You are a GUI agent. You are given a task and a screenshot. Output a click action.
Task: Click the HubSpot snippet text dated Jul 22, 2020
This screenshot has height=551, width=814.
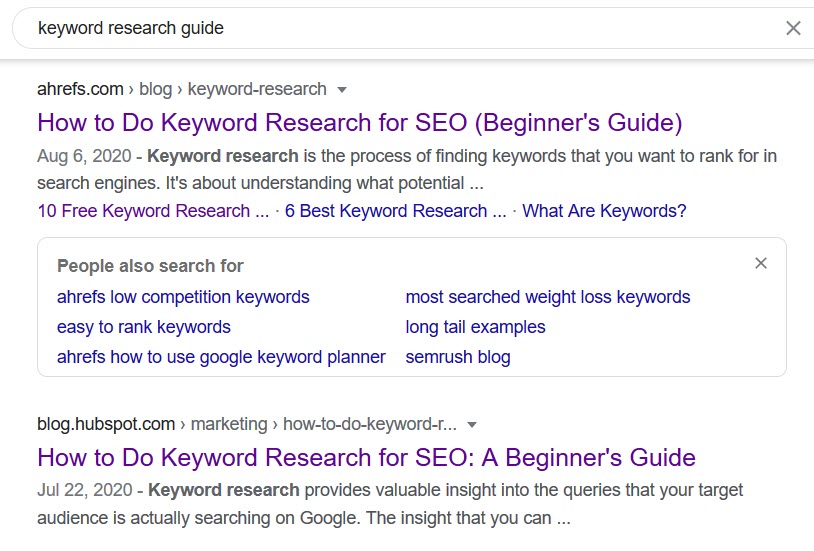390,504
